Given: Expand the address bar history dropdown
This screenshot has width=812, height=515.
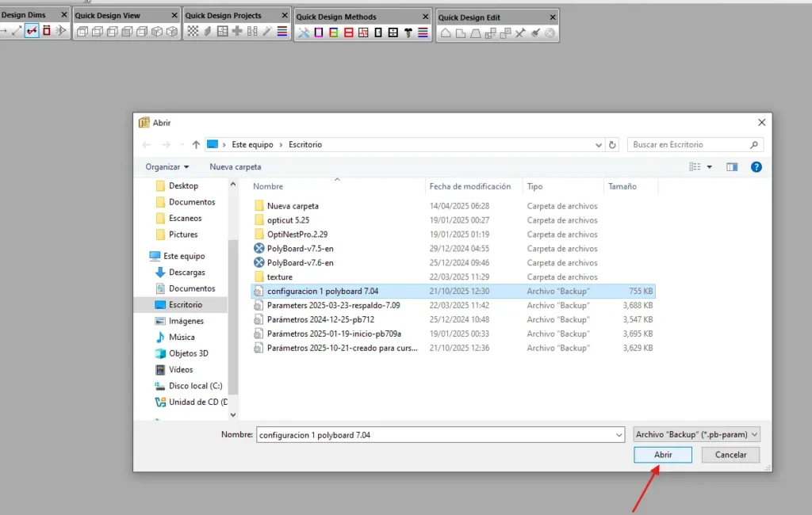Looking at the screenshot, I should (599, 145).
